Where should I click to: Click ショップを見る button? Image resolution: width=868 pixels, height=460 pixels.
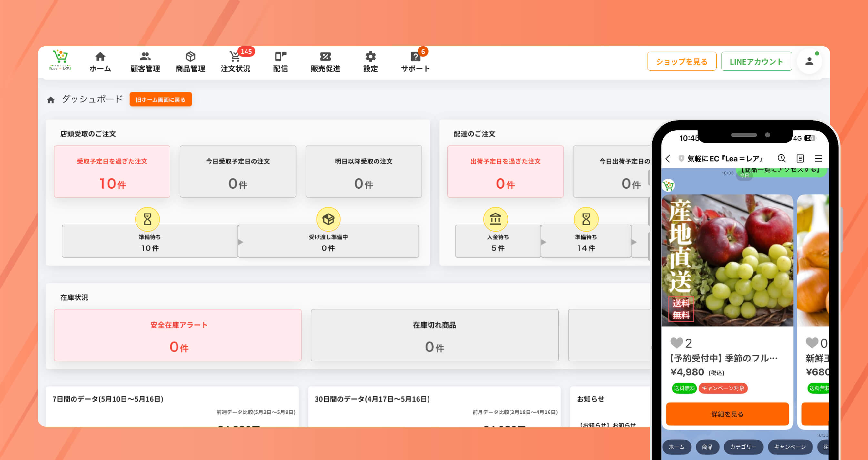[x=681, y=61]
